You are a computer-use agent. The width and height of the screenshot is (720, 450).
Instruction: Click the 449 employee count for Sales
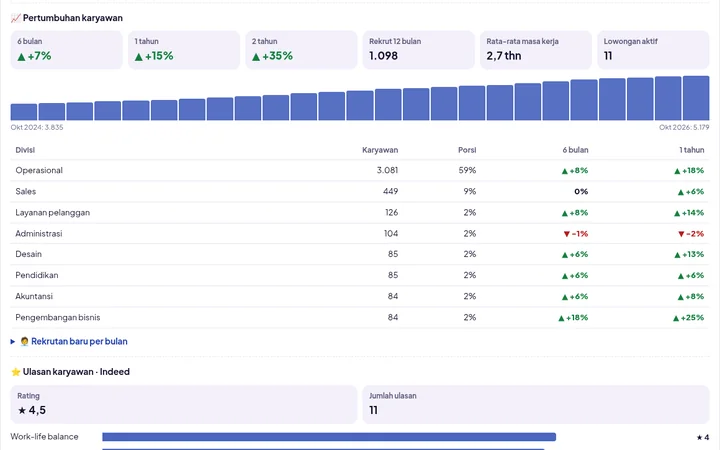[x=390, y=191]
